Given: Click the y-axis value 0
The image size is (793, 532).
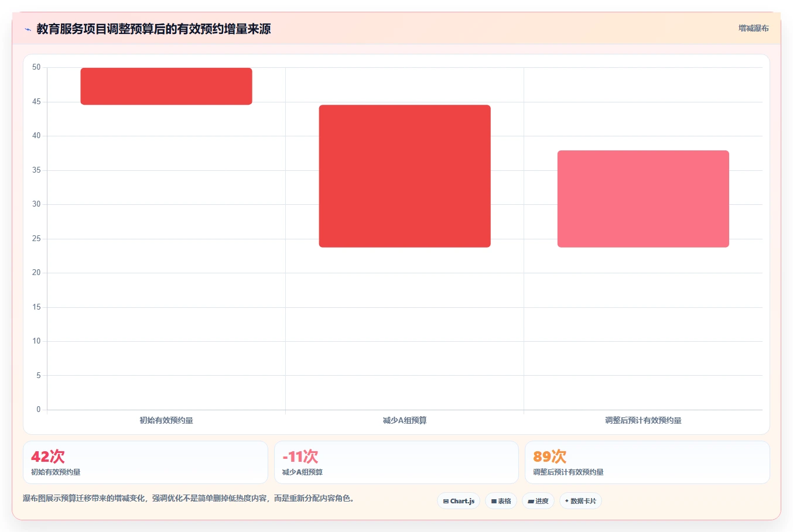Looking at the screenshot, I should click(39, 410).
